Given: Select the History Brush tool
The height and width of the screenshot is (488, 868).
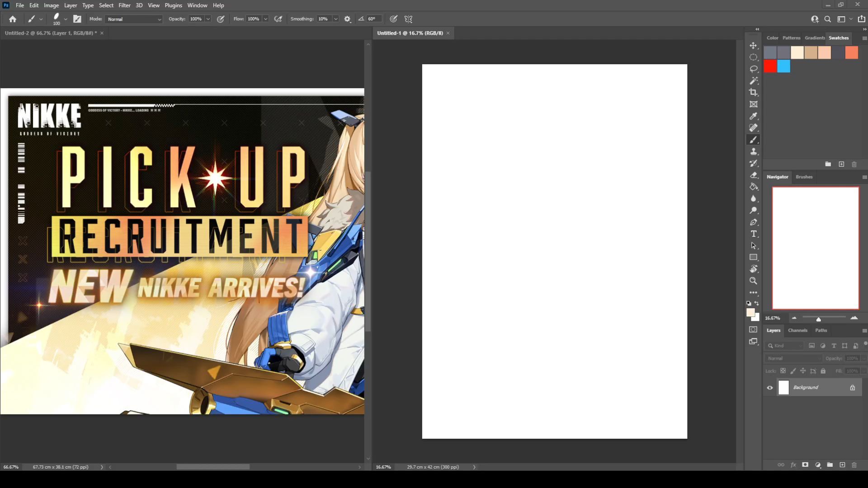Looking at the screenshot, I should 753,163.
